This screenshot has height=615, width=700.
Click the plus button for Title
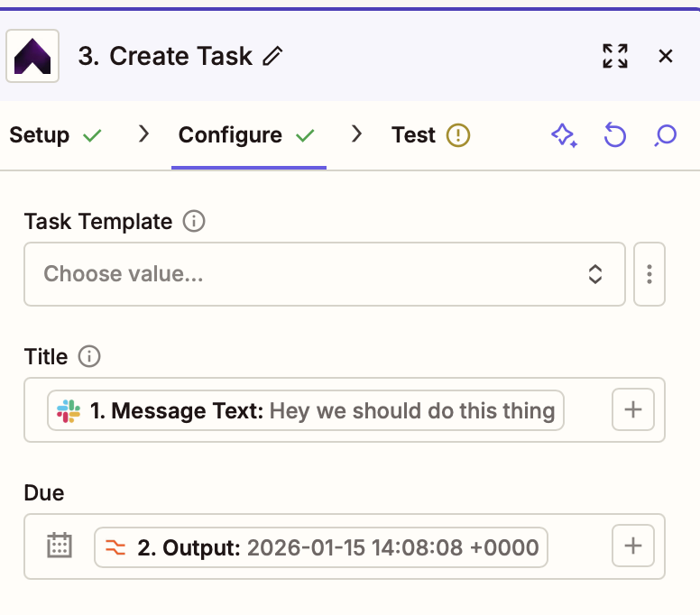(633, 410)
